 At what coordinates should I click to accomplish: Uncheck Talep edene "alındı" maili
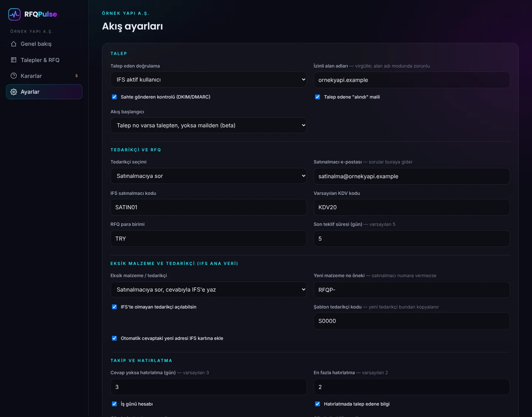[318, 97]
